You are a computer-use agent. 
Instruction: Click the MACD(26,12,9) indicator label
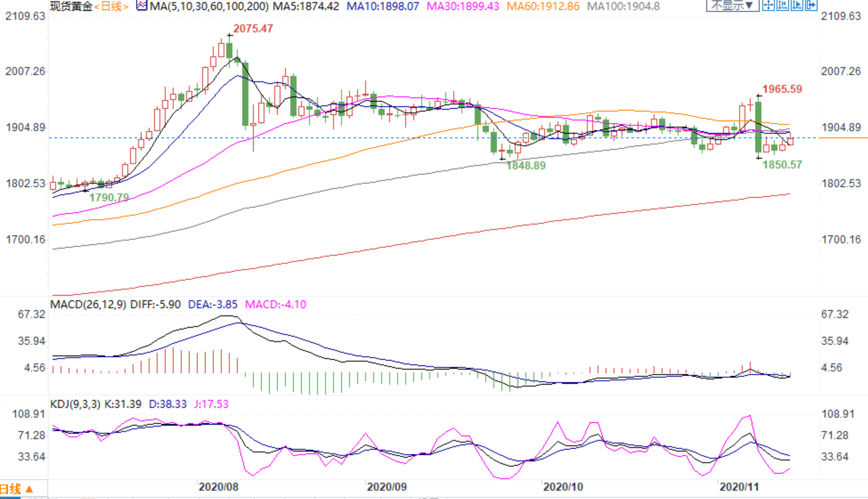88,304
